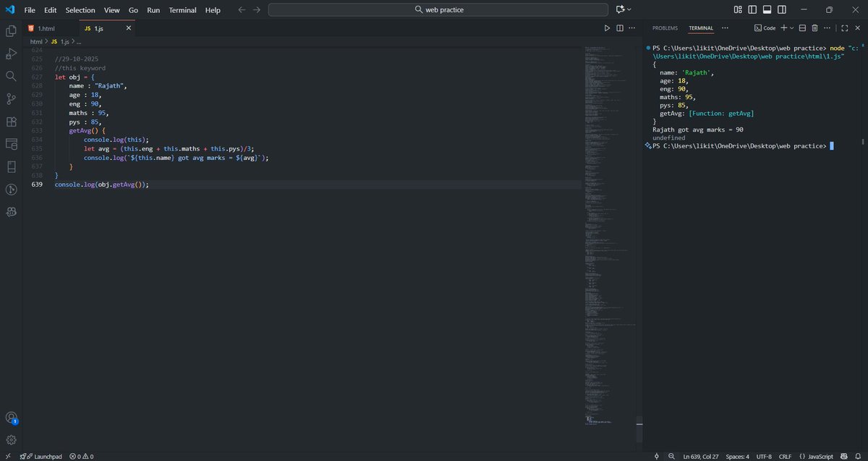Select the TERMINAL panel tab
This screenshot has width=868, height=461.
click(700, 28)
